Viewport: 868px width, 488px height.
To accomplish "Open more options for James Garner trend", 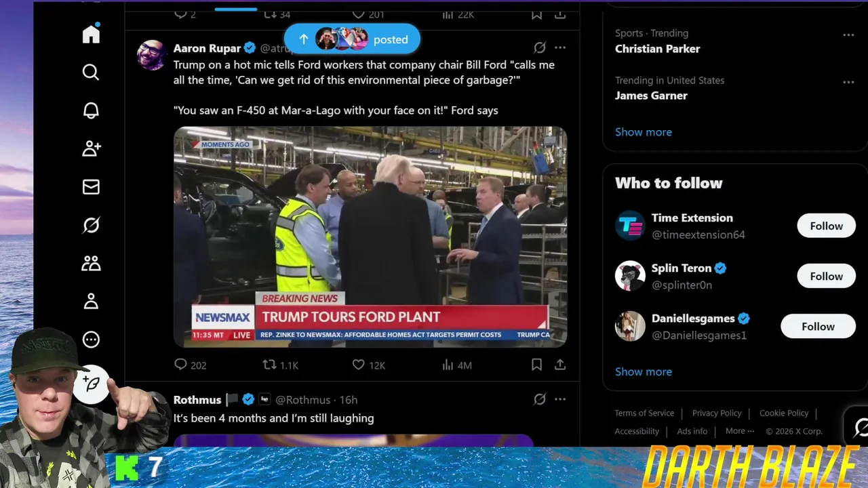I will (848, 82).
